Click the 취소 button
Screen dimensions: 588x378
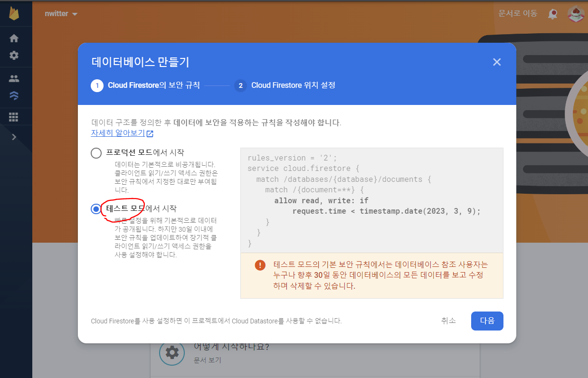coord(448,321)
